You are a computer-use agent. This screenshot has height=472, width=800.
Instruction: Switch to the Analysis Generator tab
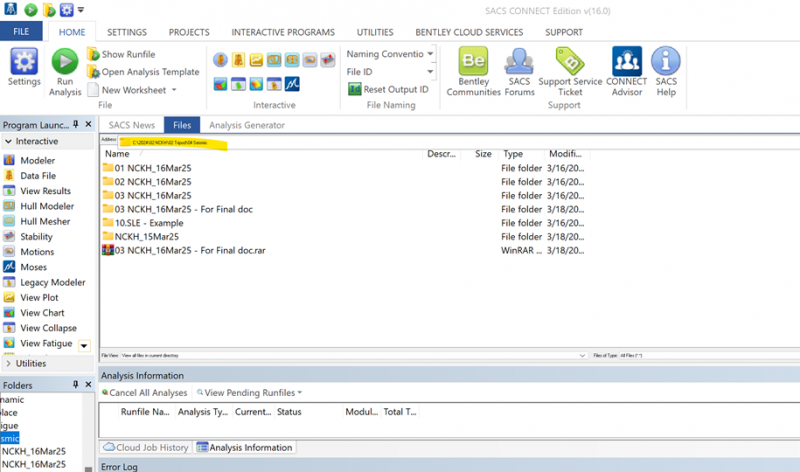(247, 125)
